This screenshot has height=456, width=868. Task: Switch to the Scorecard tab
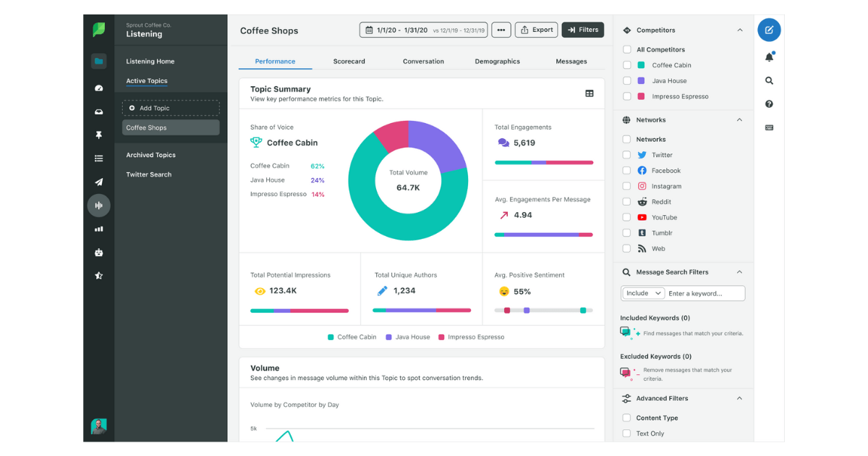coord(349,62)
